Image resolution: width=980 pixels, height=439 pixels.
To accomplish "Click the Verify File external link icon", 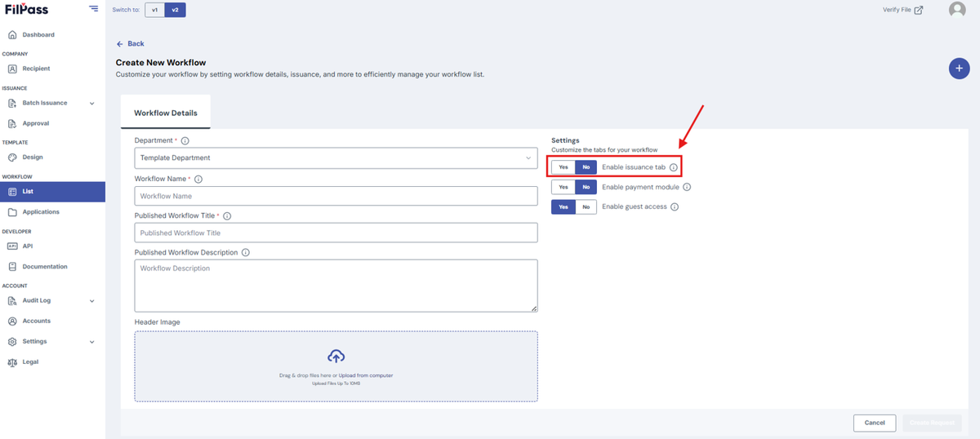I will click(919, 10).
